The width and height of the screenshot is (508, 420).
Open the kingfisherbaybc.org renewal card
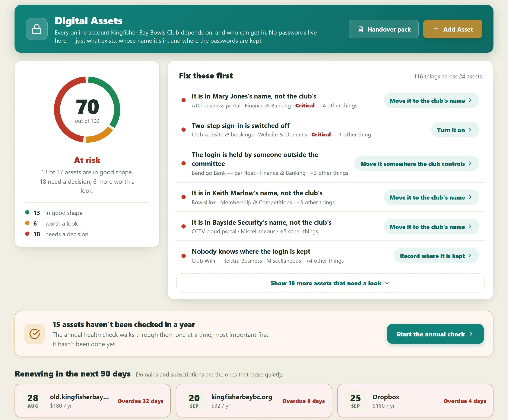254,401
